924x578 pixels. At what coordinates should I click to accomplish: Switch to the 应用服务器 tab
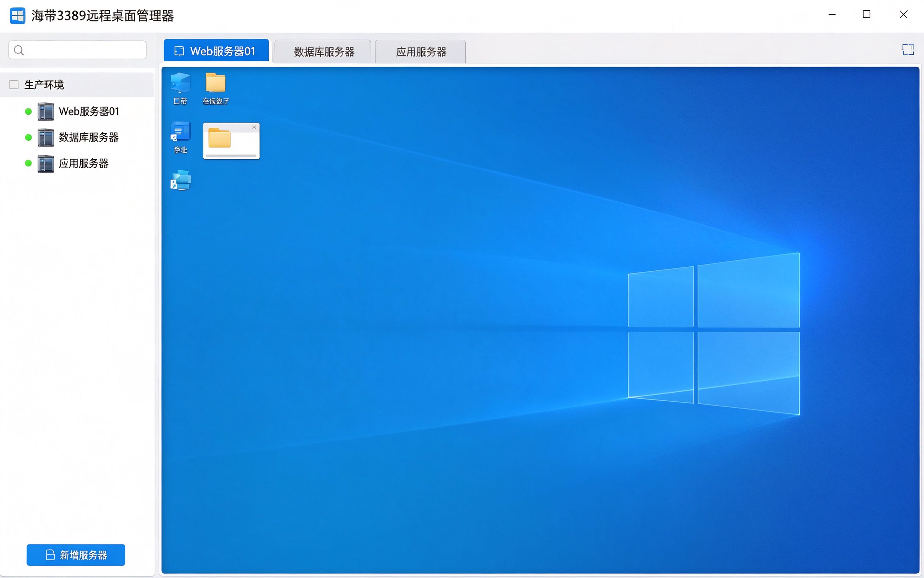[x=420, y=52]
